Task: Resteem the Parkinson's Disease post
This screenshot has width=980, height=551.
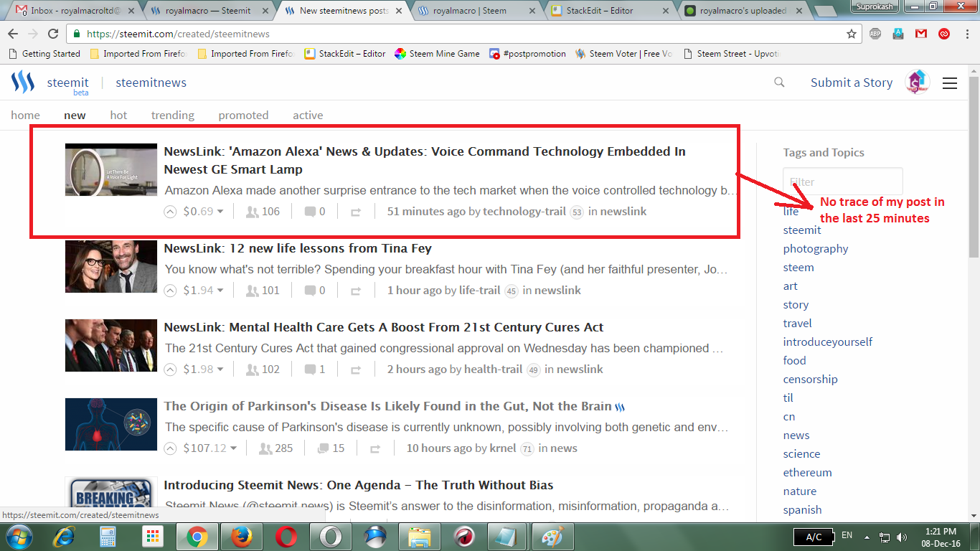Action: click(x=374, y=448)
